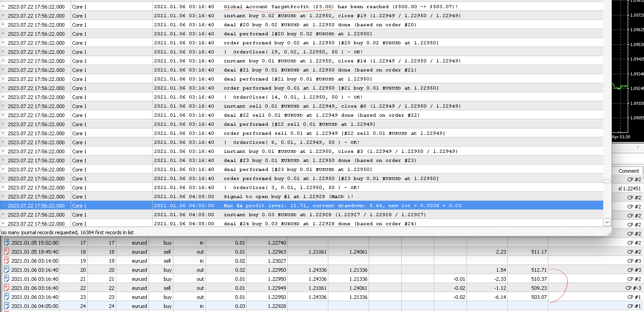644x312 pixels.
Task: Click the volume 0.03 in deal 24
Action: click(x=240, y=306)
